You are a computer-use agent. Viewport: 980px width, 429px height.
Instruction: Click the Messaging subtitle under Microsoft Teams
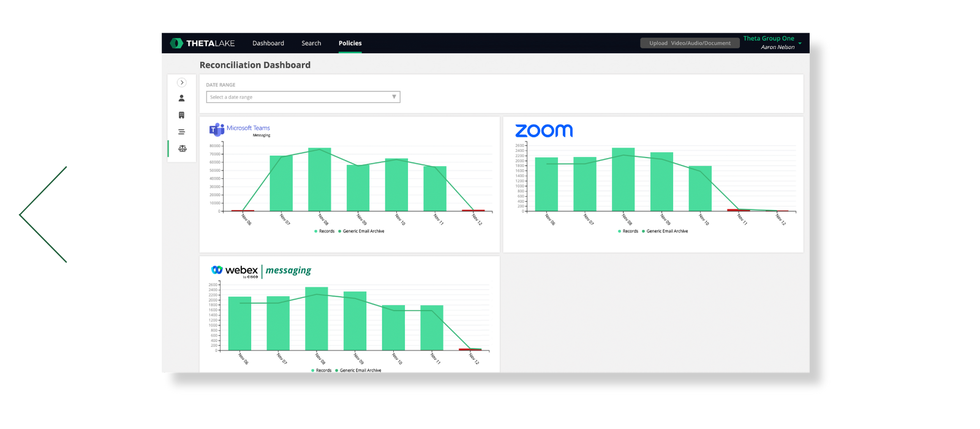click(262, 135)
